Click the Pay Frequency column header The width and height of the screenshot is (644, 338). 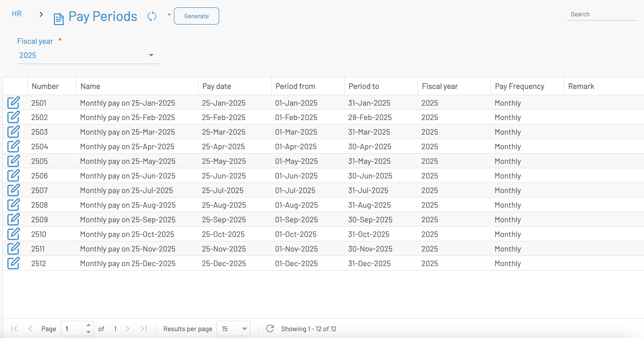coord(519,86)
